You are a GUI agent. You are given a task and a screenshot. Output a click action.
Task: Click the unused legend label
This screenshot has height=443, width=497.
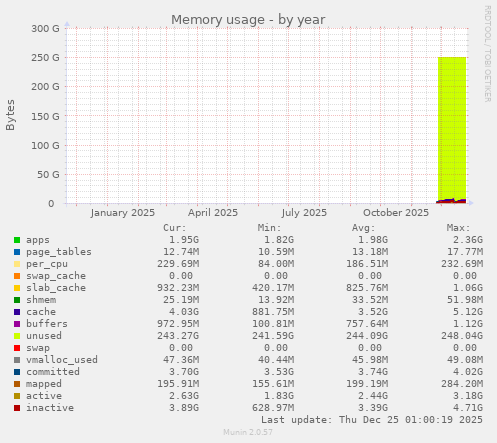point(44,336)
